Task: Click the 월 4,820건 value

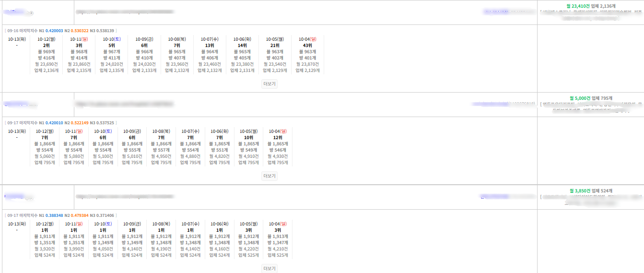Action: [220, 156]
